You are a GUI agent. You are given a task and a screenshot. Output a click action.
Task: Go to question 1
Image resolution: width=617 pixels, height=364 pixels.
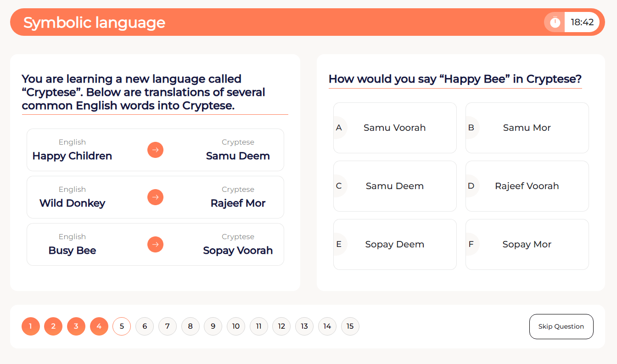pyautogui.click(x=31, y=326)
